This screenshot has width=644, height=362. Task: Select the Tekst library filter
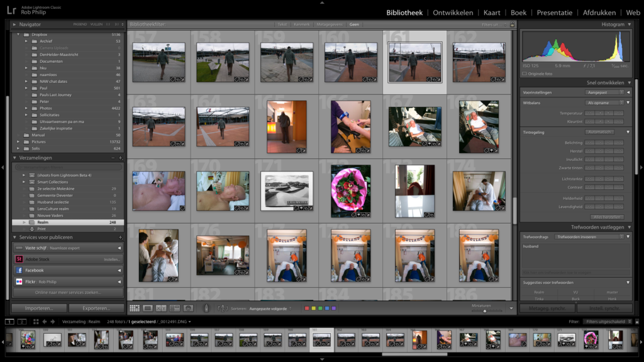point(282,25)
